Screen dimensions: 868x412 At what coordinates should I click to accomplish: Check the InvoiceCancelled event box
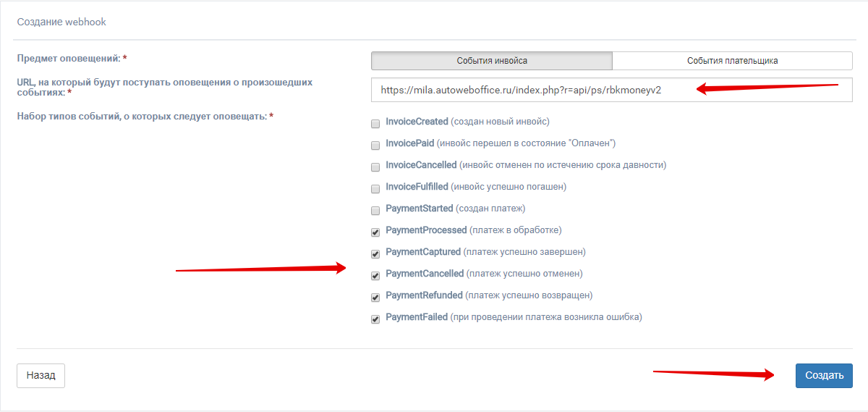pyautogui.click(x=375, y=167)
